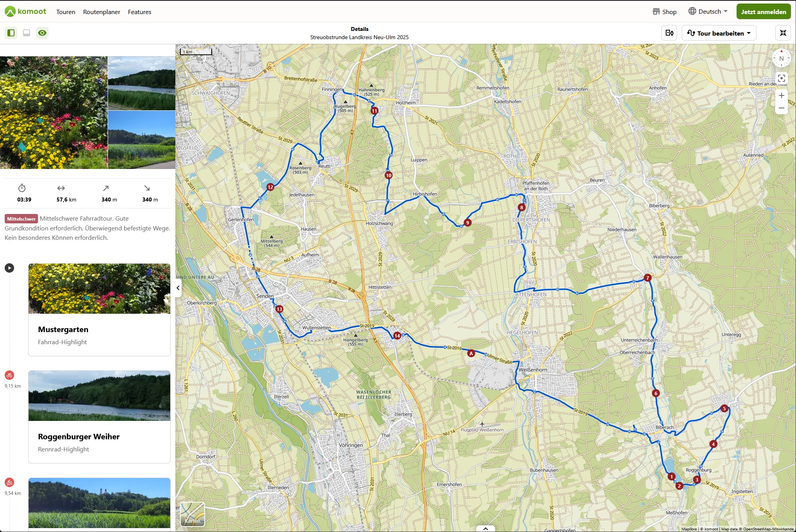Click the Mittelschwer difficulty badge

[x=21, y=219]
